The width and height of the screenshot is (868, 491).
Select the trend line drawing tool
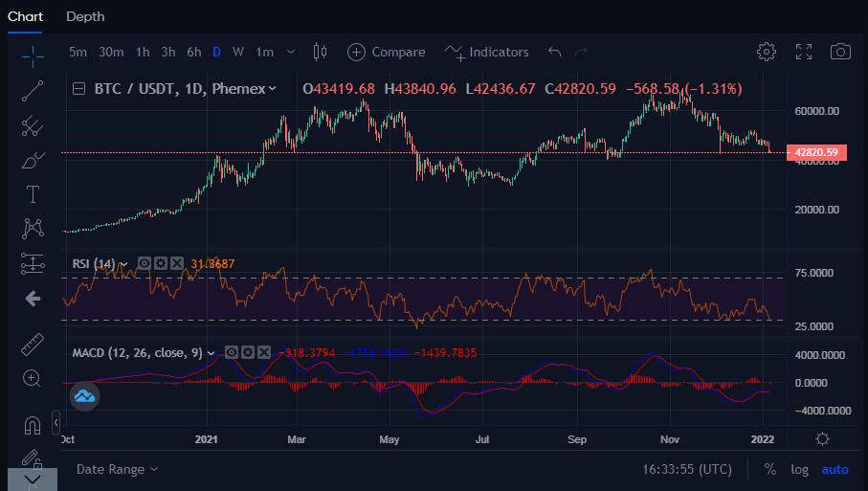pos(33,91)
